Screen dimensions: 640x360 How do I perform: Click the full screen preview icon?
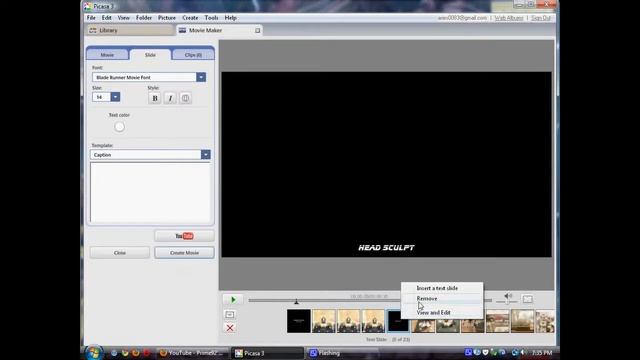(527, 299)
